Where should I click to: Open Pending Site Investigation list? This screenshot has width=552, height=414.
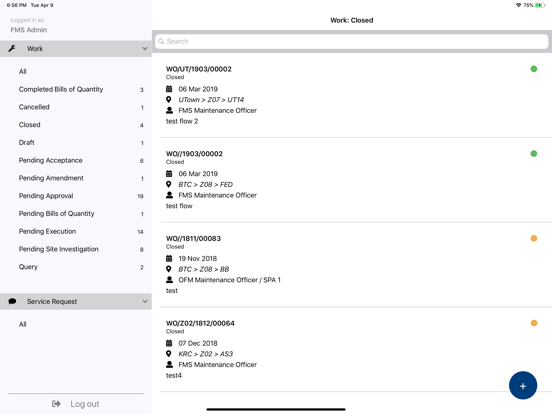[x=76, y=249]
